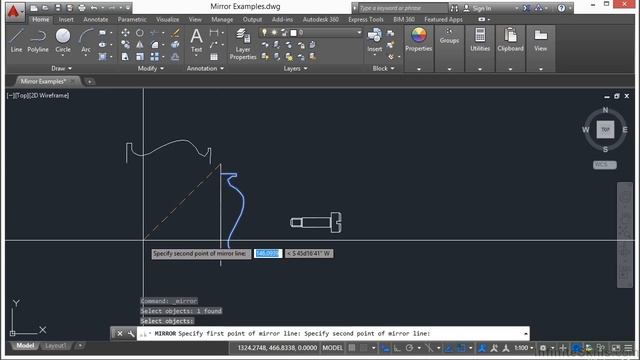Screen dimensions: 640x360
Task: Click the Explode tool icon
Action: pos(176,44)
